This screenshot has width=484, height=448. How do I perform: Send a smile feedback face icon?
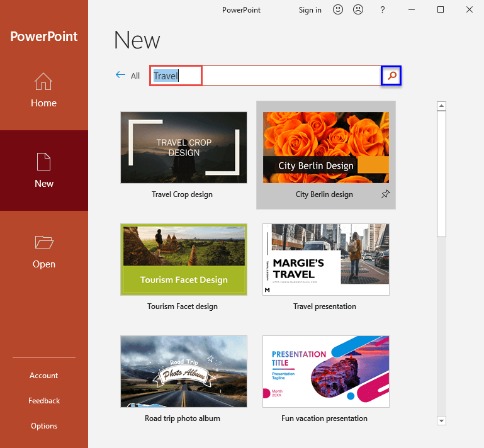point(337,9)
